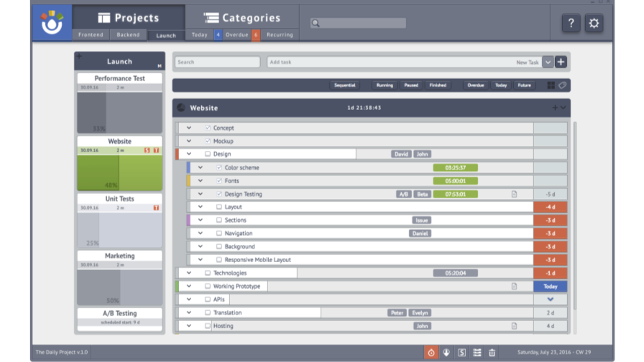The width and height of the screenshot is (644, 362).
Task: Open the blue chevron on APIs row
Action: (551, 300)
